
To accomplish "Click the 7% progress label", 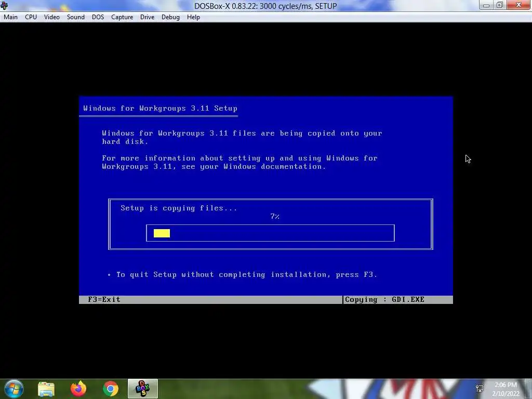I will pyautogui.click(x=275, y=216).
